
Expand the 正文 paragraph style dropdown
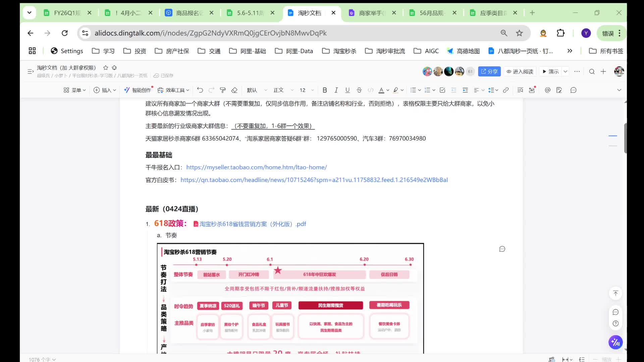[282, 90]
